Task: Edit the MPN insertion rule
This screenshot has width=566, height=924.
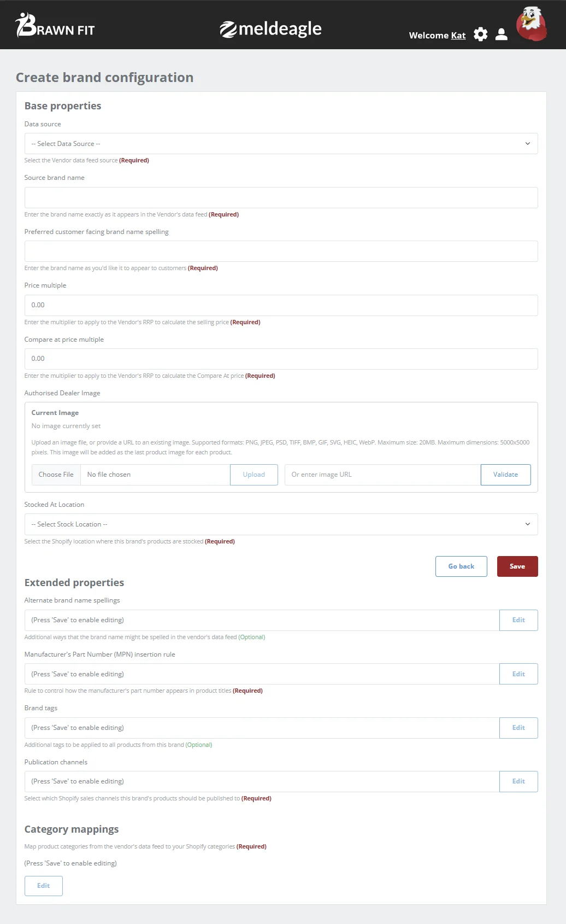Action: (518, 674)
